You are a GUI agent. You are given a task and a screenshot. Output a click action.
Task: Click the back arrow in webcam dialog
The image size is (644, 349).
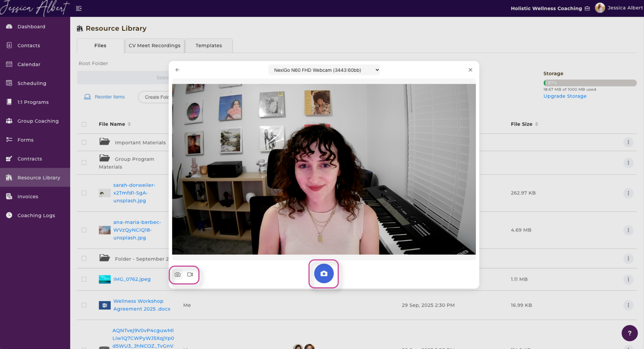[178, 70]
